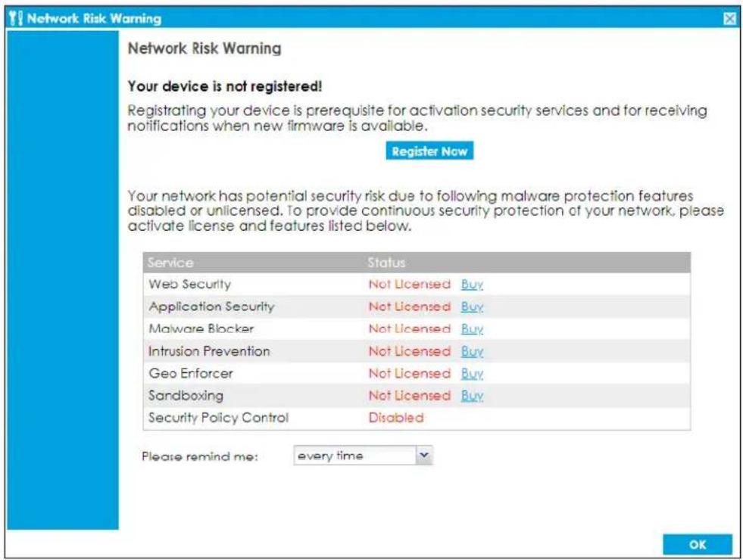This screenshot has width=743, height=560.
Task: Select the Geo Enforcer row text
Action: [191, 374]
